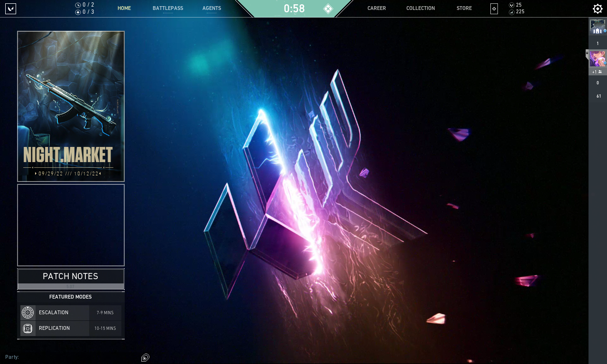
Task: Click the Party: chat input
Action: (71, 357)
